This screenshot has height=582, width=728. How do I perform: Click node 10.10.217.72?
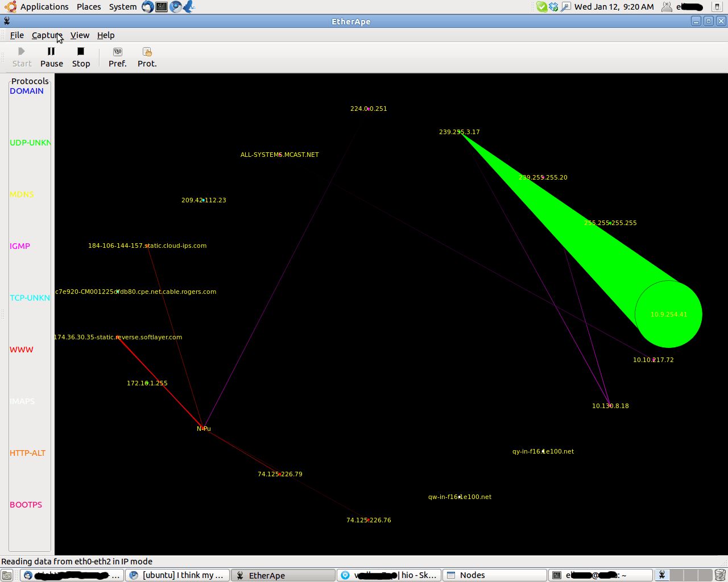(x=653, y=360)
